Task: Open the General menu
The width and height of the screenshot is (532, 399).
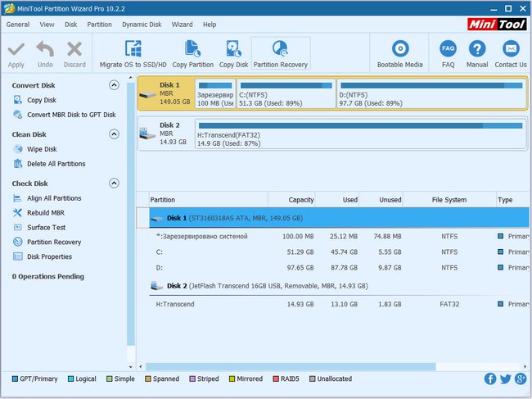Action: (18, 25)
